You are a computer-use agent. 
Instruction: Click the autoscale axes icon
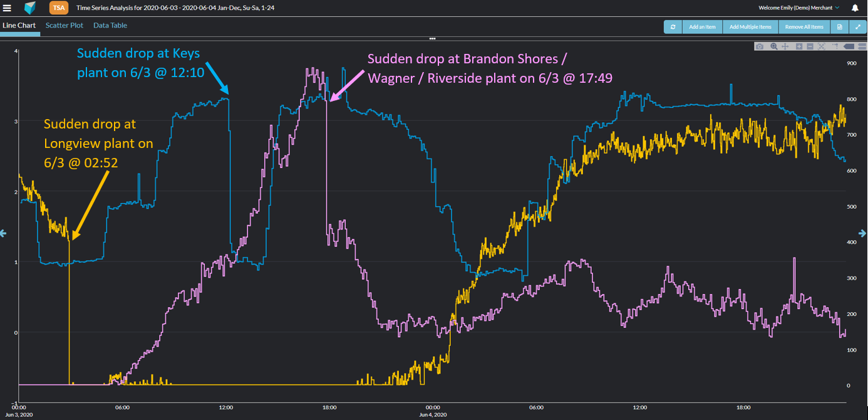tap(822, 46)
